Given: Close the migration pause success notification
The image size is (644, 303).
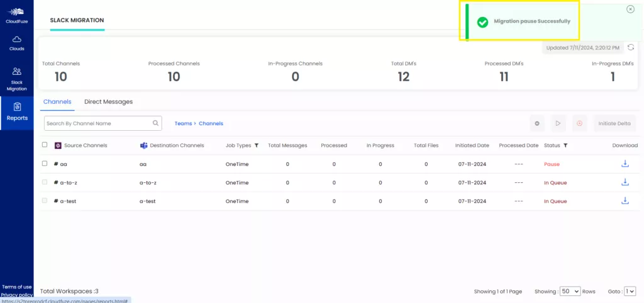Looking at the screenshot, I should click(x=630, y=9).
